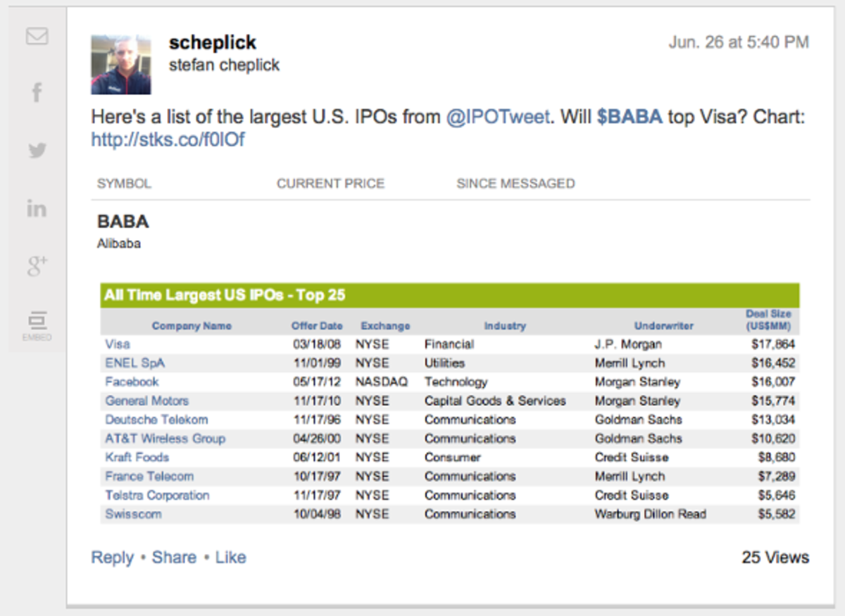
Task: Open the @IPOTweet mention link
Action: [x=497, y=117]
